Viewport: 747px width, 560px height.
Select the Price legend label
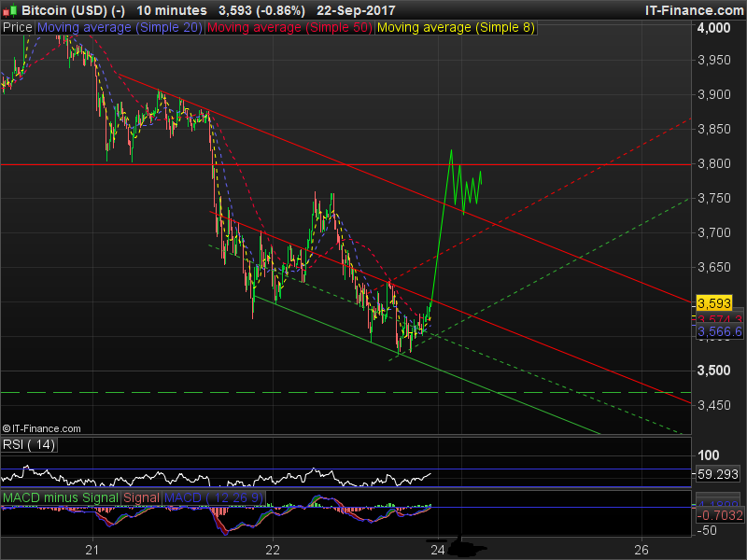[x=18, y=28]
